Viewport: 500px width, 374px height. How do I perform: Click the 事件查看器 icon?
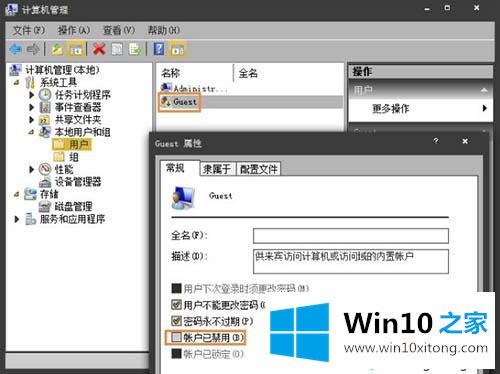[x=45, y=107]
